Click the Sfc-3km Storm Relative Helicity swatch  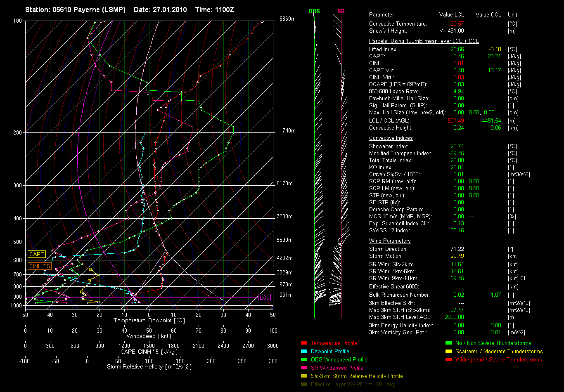(x=304, y=376)
